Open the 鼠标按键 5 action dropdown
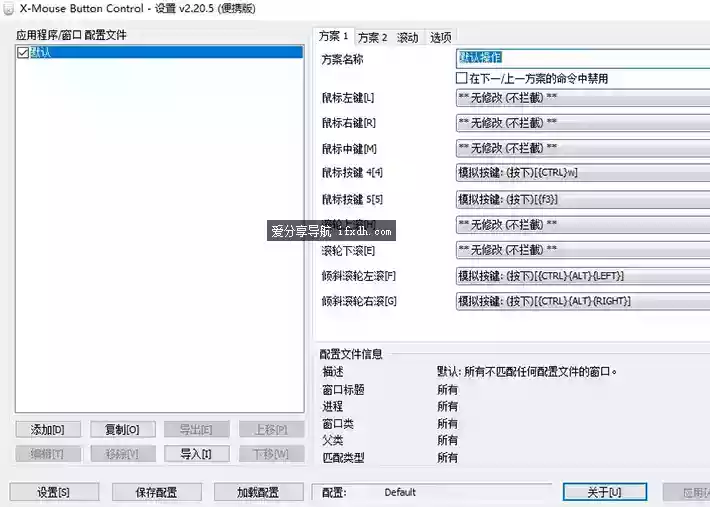Image resolution: width=710 pixels, height=507 pixels. [583, 199]
